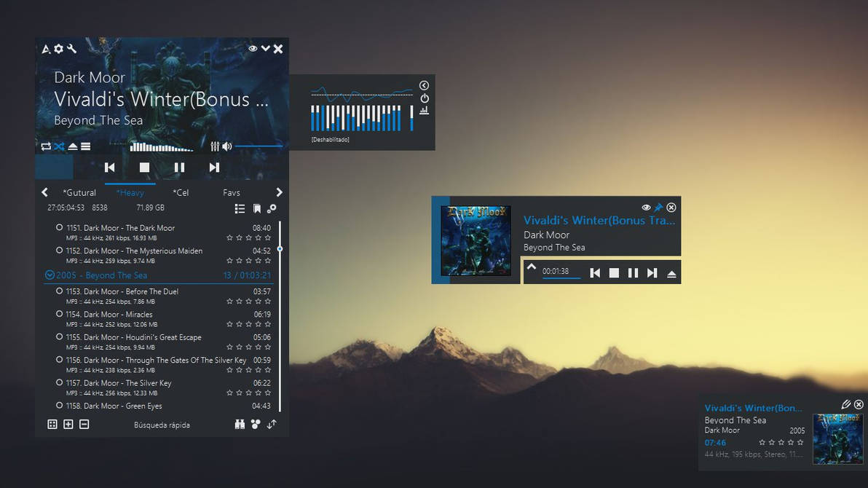Click back arrow in the equalizer panel
This screenshot has width=868, height=488.
point(424,85)
